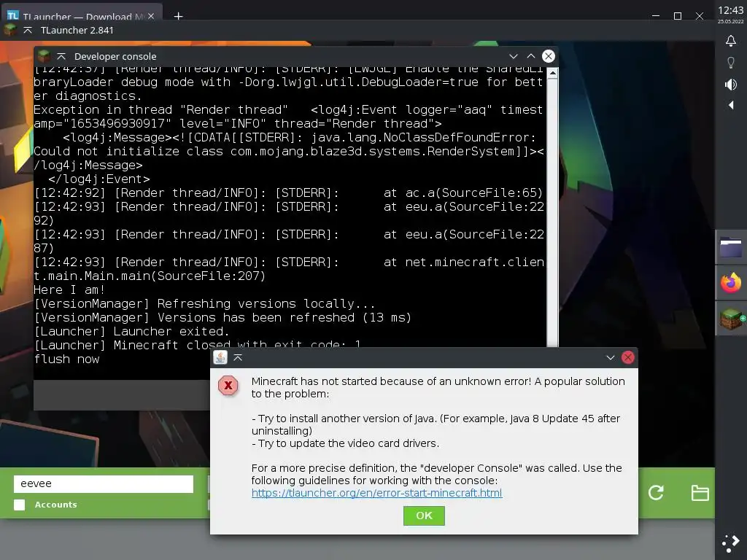Open a new tab with plus button

178,16
